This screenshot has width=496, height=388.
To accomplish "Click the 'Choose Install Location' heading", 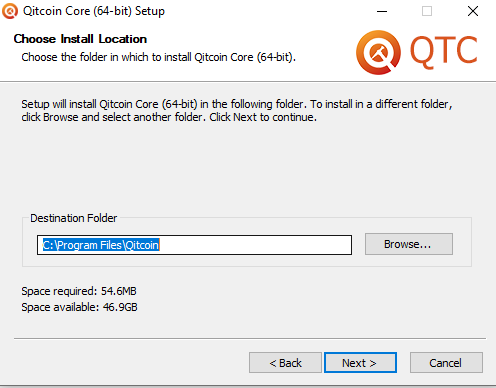I will (x=80, y=39).
